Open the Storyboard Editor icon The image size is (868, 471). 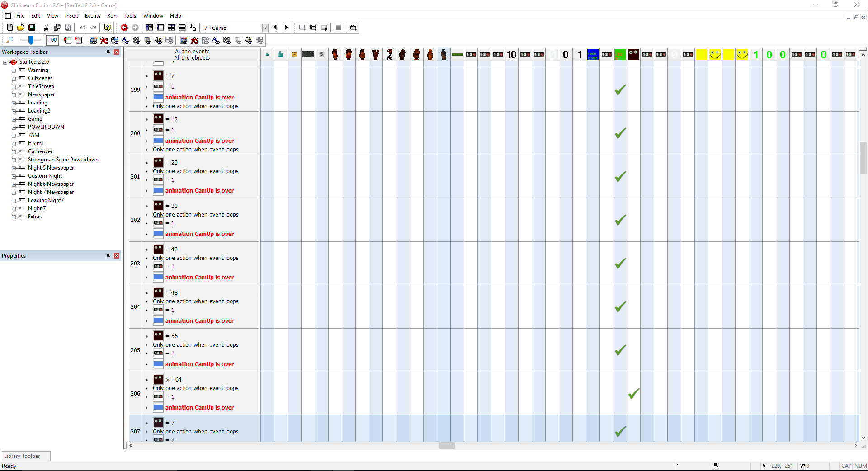(150, 28)
